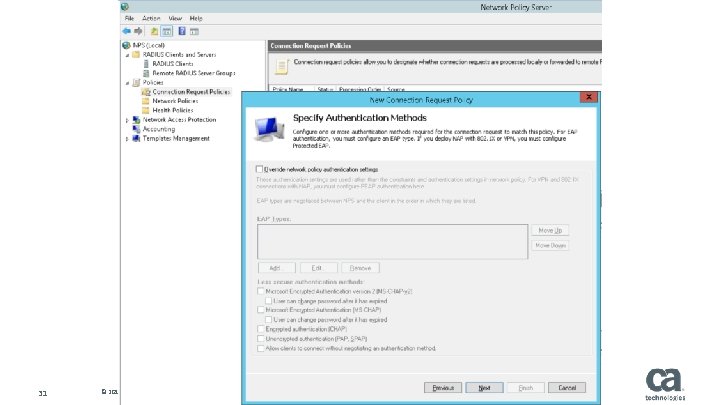720x405 pixels.
Task: Click inside the EAP Types list box
Action: click(x=393, y=242)
